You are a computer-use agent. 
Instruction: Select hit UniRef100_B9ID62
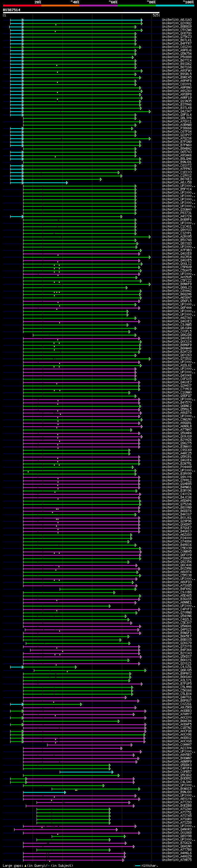[x=177, y=64]
